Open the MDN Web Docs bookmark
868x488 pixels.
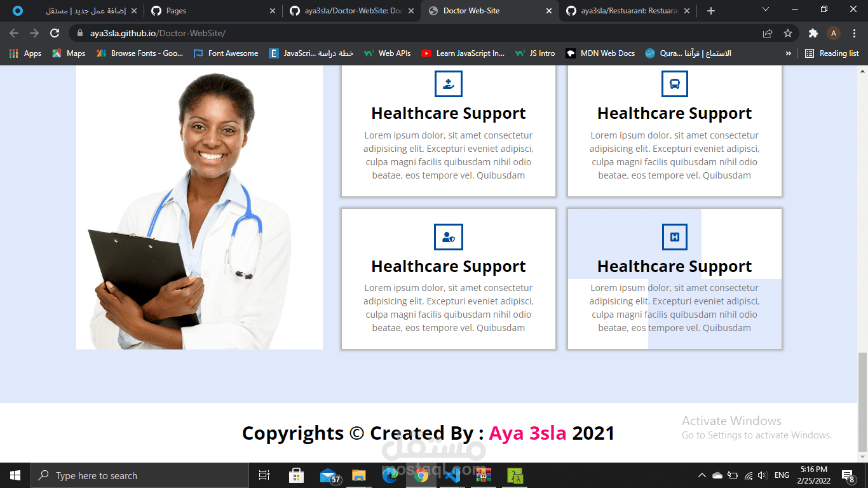point(600,53)
